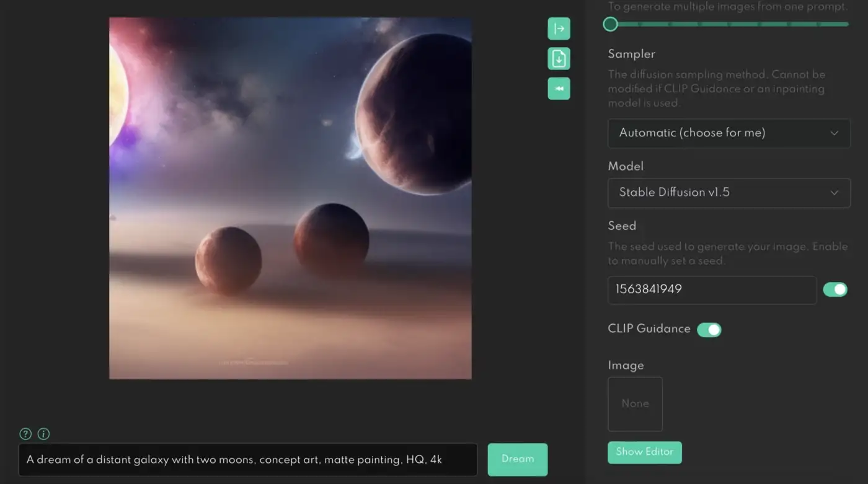868x484 pixels.
Task: Open the info icon above the prompt
Action: (x=44, y=434)
